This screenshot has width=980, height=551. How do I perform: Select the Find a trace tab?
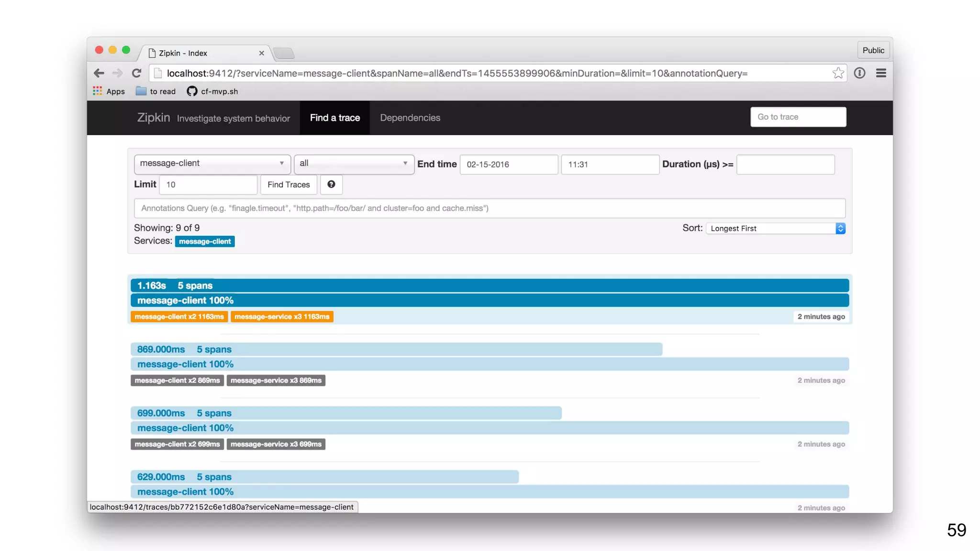[x=334, y=118]
